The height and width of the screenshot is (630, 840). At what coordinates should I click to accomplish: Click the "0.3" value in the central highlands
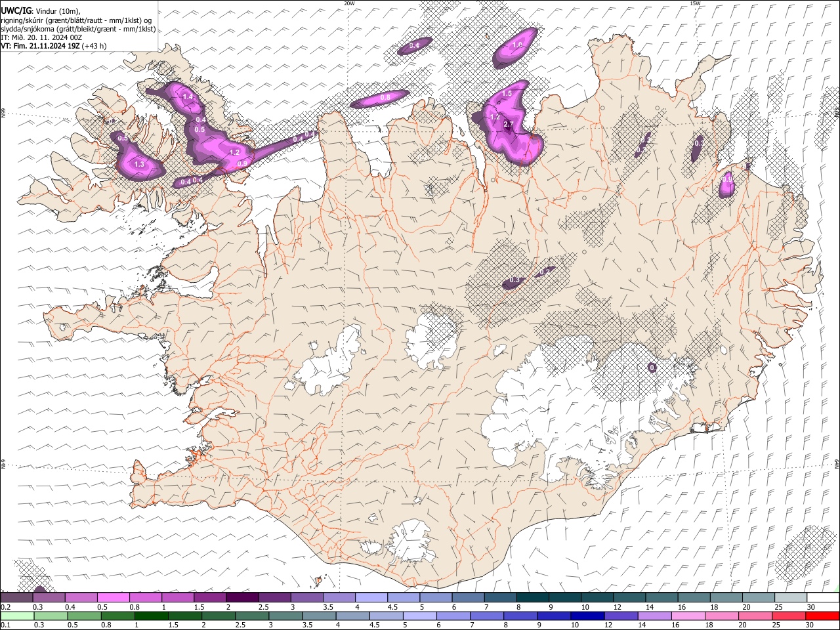[x=514, y=280]
